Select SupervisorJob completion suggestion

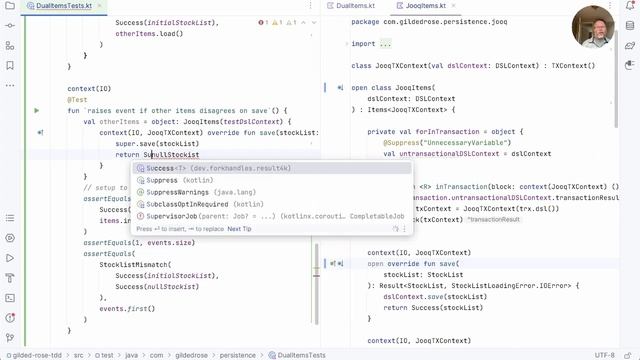coord(271,216)
